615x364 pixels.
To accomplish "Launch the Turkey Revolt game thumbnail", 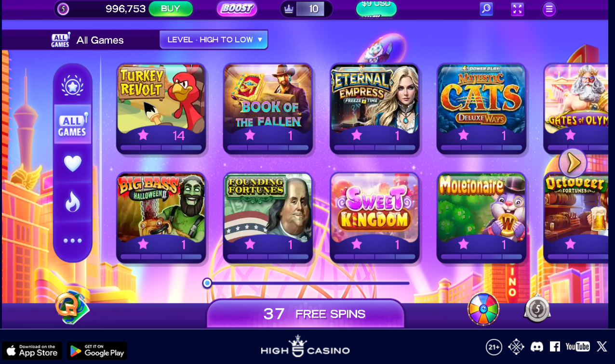I will coord(161,109).
